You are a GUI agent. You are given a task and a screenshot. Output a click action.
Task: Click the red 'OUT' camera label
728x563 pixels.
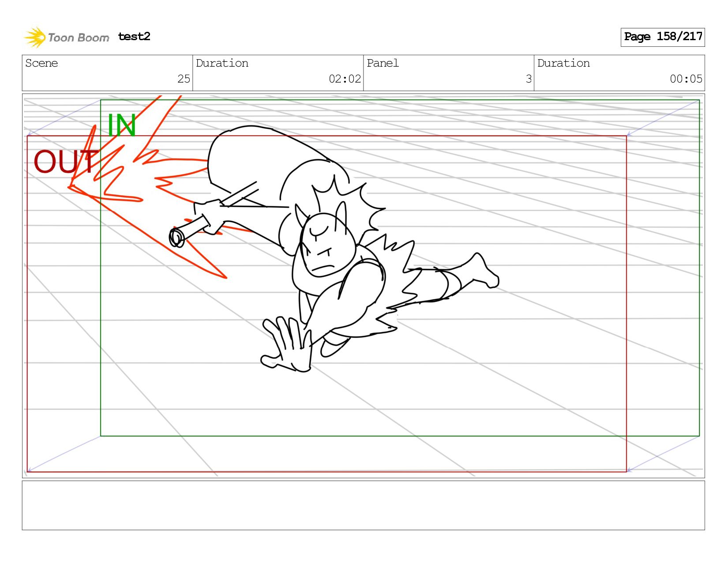pyautogui.click(x=66, y=162)
